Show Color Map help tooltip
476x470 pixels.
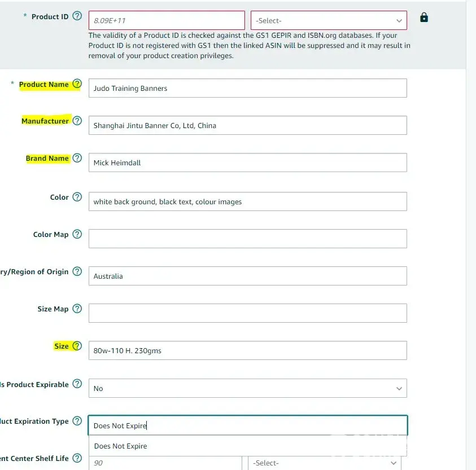[x=77, y=234]
